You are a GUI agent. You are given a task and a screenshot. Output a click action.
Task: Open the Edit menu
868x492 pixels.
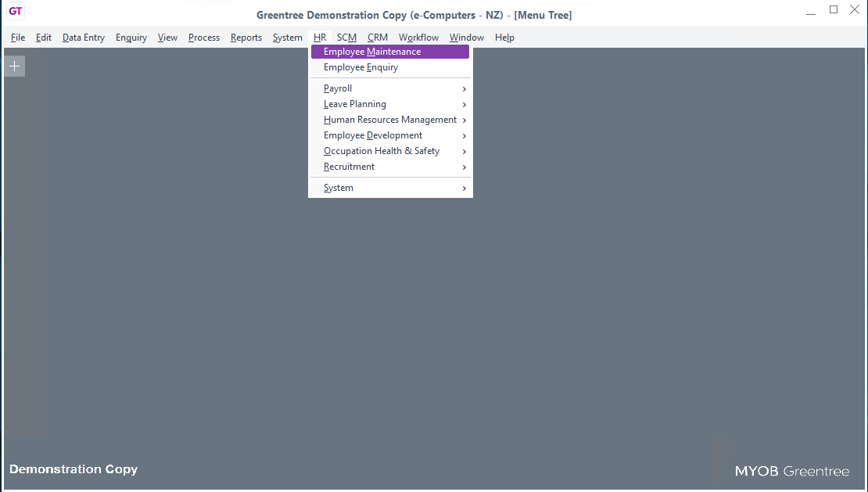[44, 38]
